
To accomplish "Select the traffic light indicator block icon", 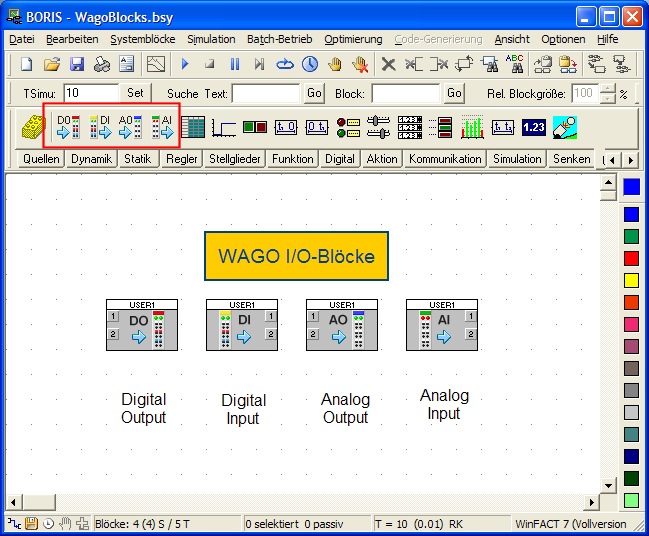I will pyautogui.click(x=348, y=127).
